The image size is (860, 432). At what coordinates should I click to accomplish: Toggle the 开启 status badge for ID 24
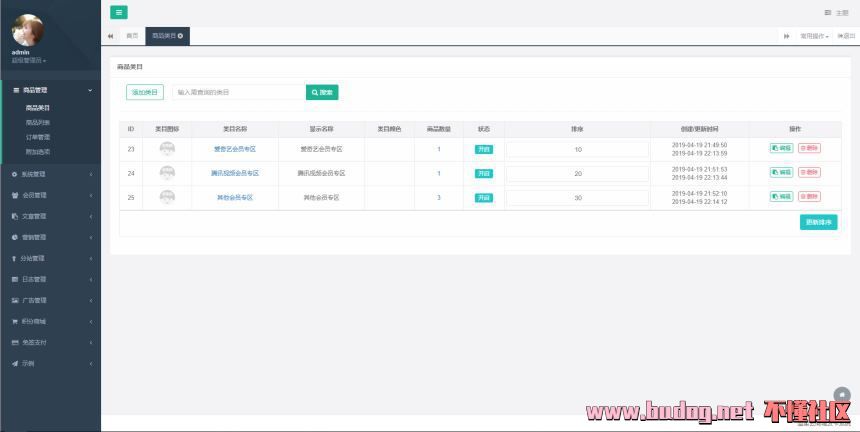[484, 173]
